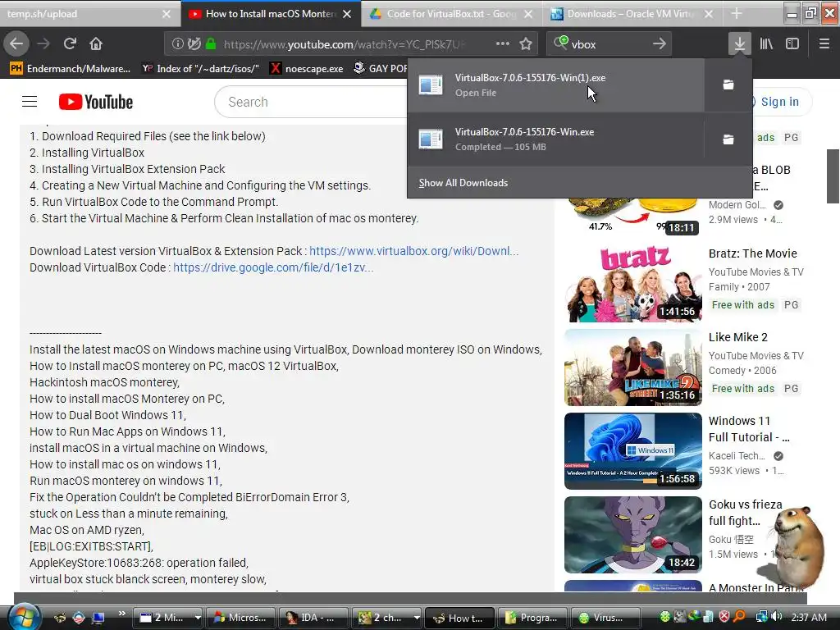Click Show All Downloads
The image size is (840, 630).
coord(463,183)
